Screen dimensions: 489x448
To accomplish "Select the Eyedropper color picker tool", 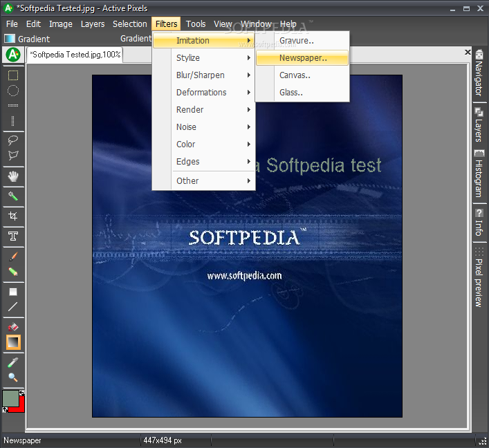I will click(x=12, y=362).
